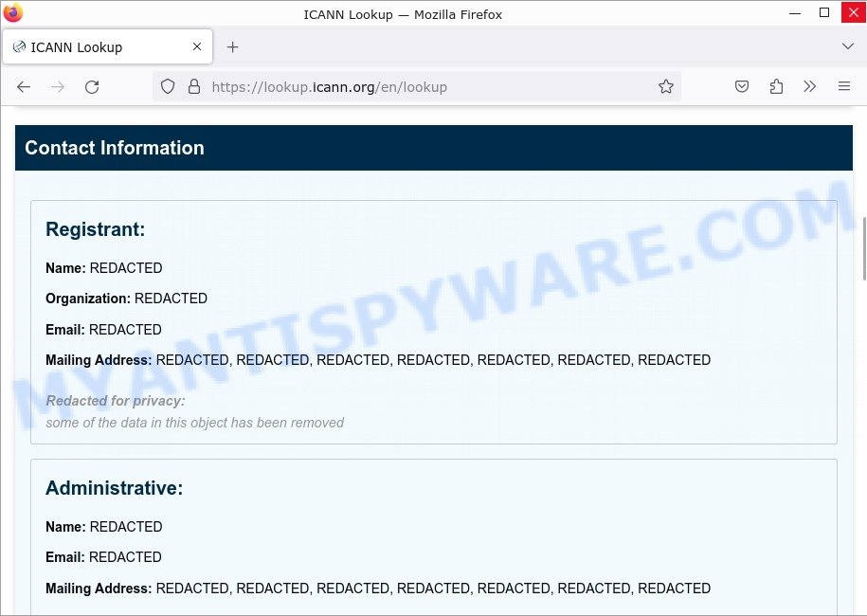The width and height of the screenshot is (867, 616).
Task: Show more tools overflow chevrons
Action: point(809,86)
